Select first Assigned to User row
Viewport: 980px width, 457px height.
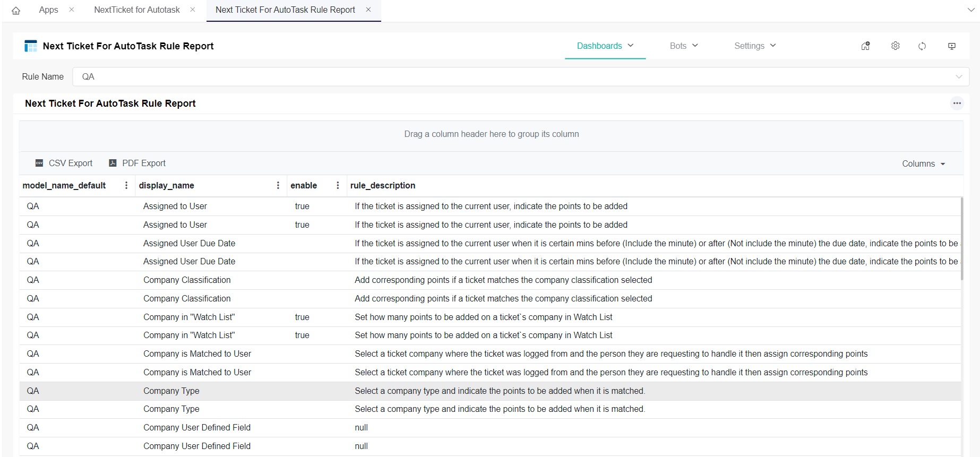point(490,206)
